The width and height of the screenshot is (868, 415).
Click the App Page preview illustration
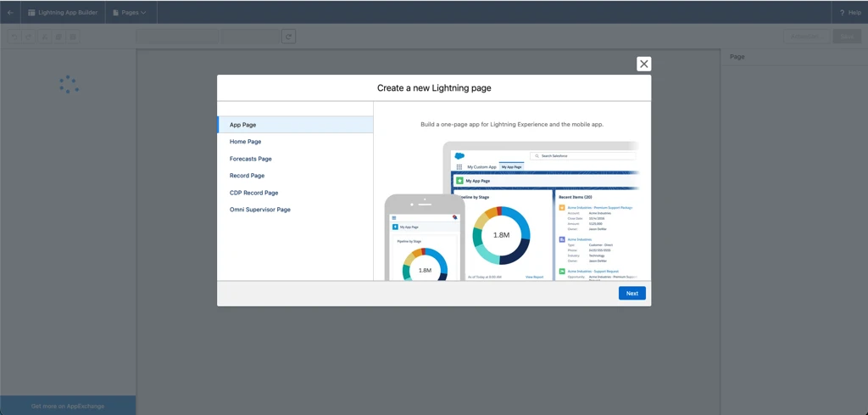point(512,210)
